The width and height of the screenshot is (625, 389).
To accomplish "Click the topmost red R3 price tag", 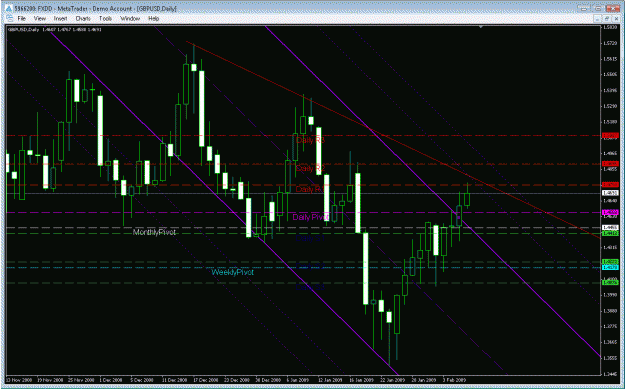I will 610,136.
